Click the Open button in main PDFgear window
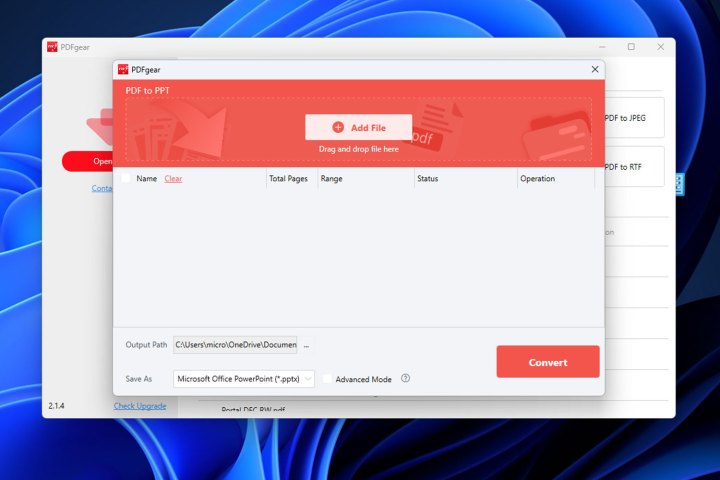 tap(88, 161)
